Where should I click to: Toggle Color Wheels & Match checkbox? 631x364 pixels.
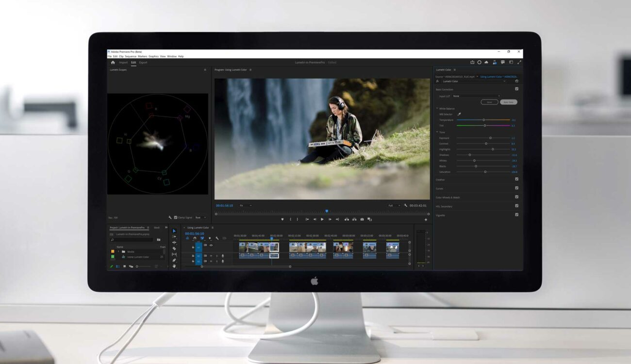[516, 197]
